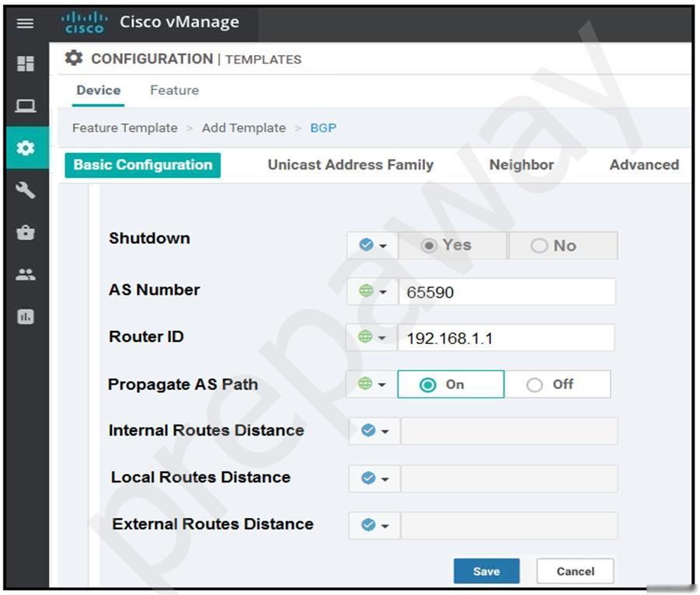The height and width of the screenshot is (595, 700).
Task: Select No radio for Shutdown
Action: (539, 245)
